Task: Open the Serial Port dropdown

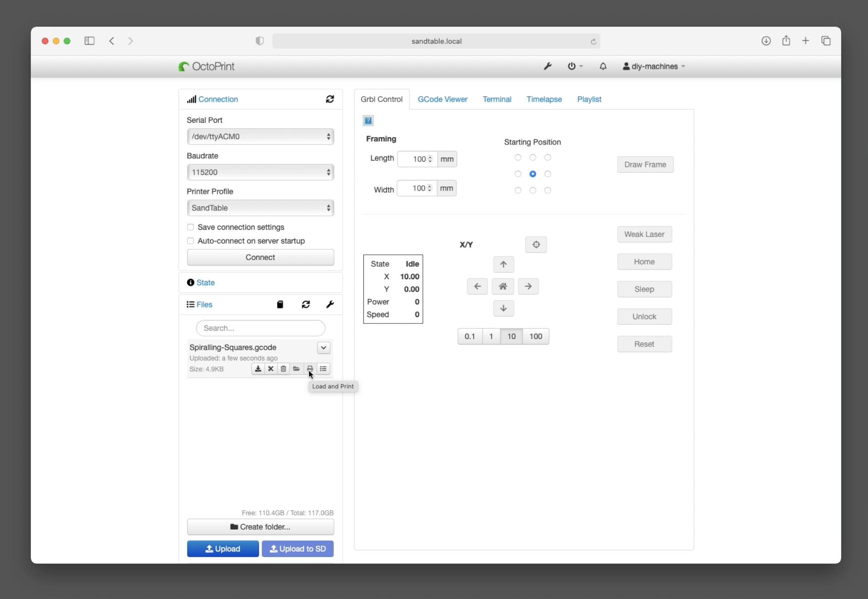Action: pyautogui.click(x=260, y=136)
